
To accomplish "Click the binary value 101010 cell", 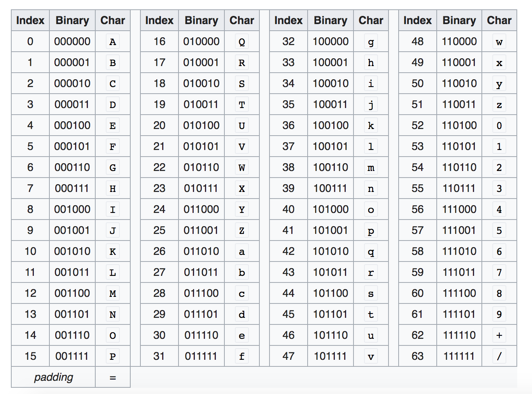I will coord(331,251).
